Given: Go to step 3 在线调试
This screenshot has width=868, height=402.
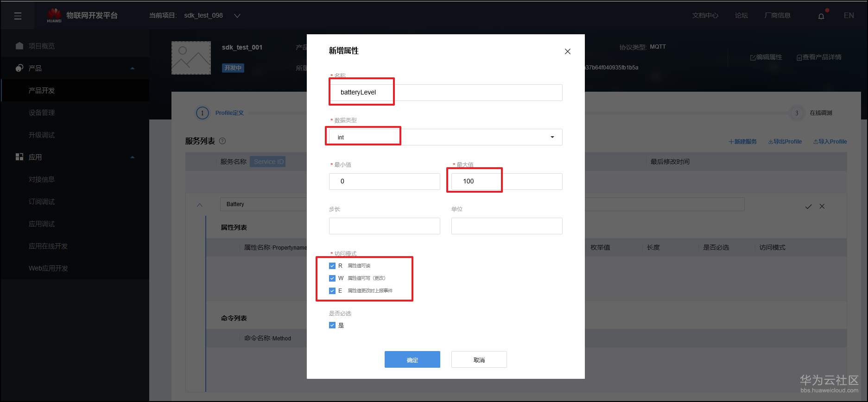Looking at the screenshot, I should (x=811, y=113).
